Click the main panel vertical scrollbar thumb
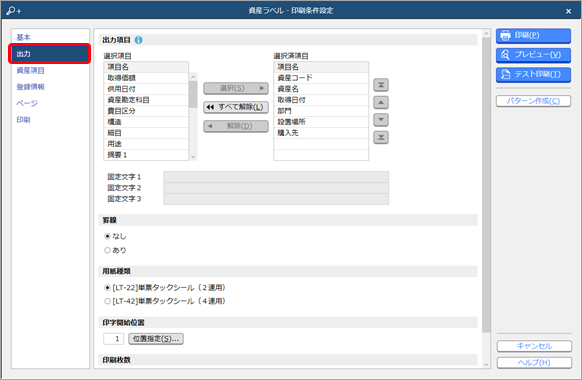Screen dimensions: 582x380 tap(486, 185)
